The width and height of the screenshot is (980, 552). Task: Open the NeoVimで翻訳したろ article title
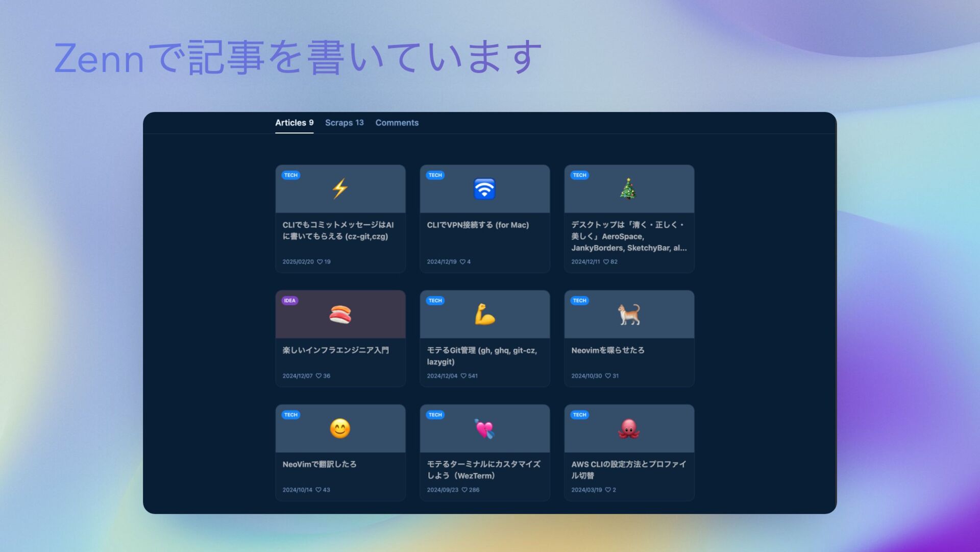(320, 464)
